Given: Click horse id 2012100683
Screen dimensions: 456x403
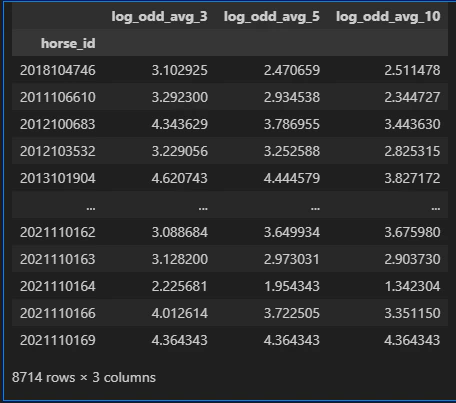Looking at the screenshot, I should [58, 124].
